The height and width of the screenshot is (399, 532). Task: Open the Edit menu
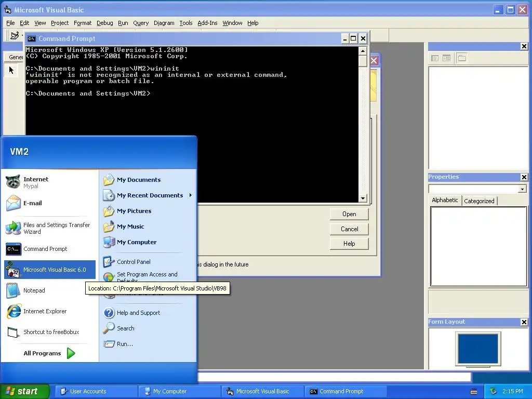pyautogui.click(x=24, y=23)
